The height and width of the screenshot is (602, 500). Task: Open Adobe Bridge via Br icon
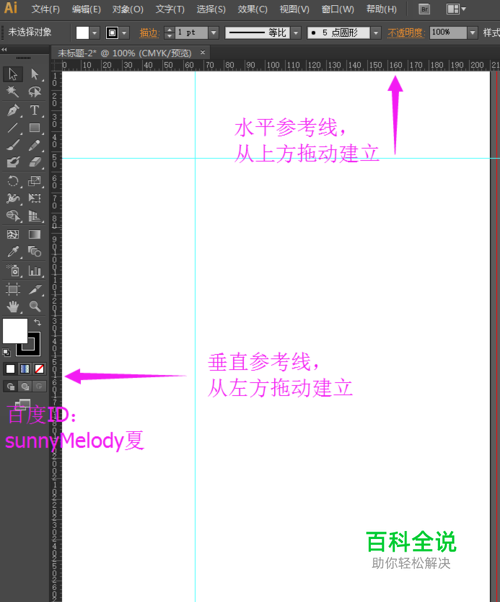click(424, 9)
